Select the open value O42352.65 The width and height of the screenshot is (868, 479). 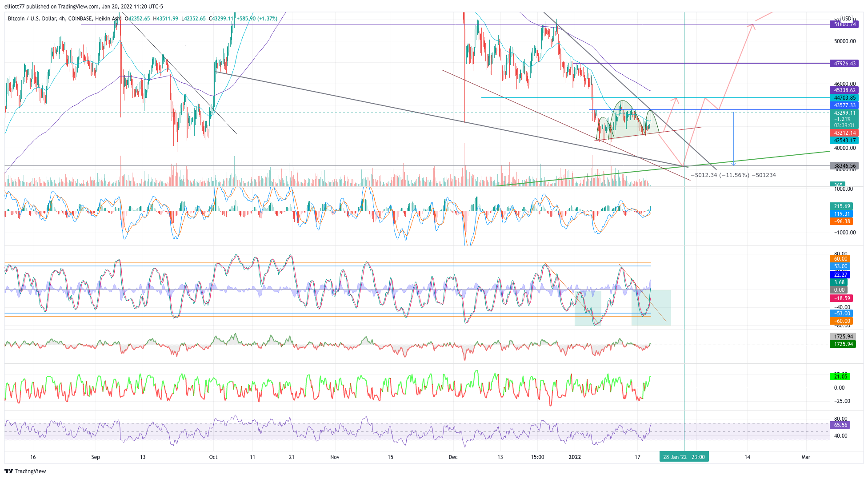(x=137, y=19)
